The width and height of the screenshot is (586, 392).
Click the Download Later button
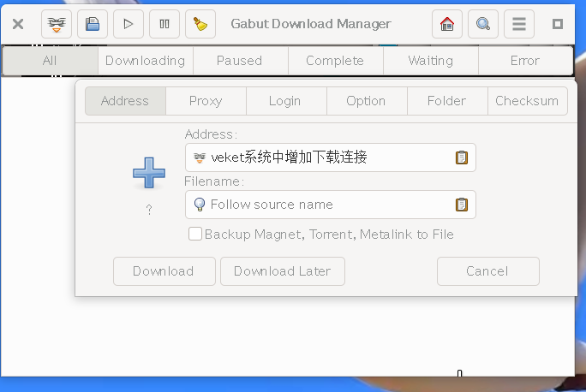click(283, 271)
